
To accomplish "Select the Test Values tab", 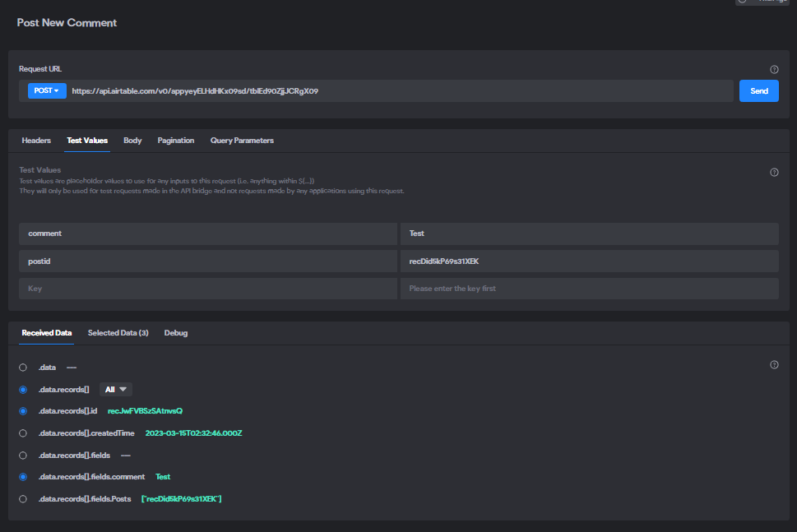I will click(87, 141).
